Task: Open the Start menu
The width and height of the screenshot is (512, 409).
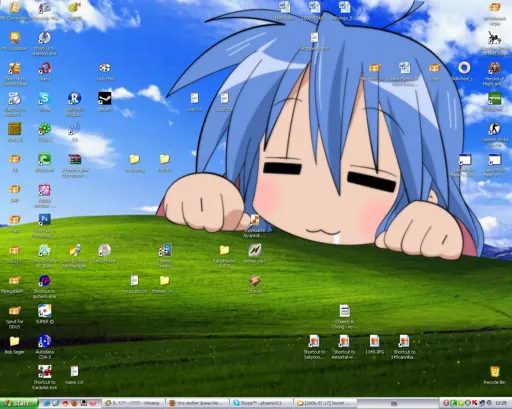Action: coord(19,403)
